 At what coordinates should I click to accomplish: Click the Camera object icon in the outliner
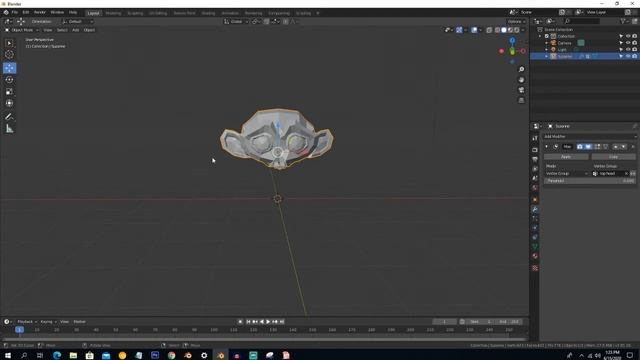(553, 43)
